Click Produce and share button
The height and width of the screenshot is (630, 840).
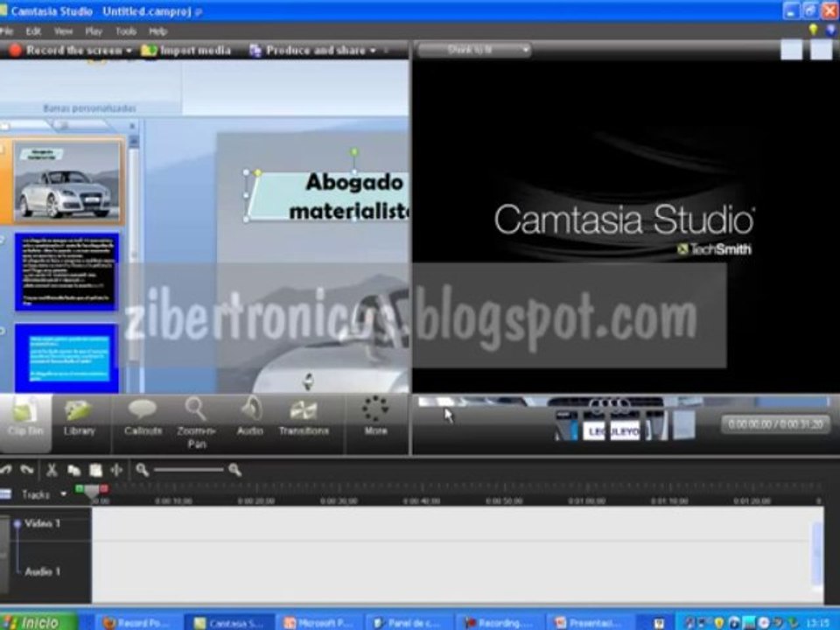pos(308,51)
